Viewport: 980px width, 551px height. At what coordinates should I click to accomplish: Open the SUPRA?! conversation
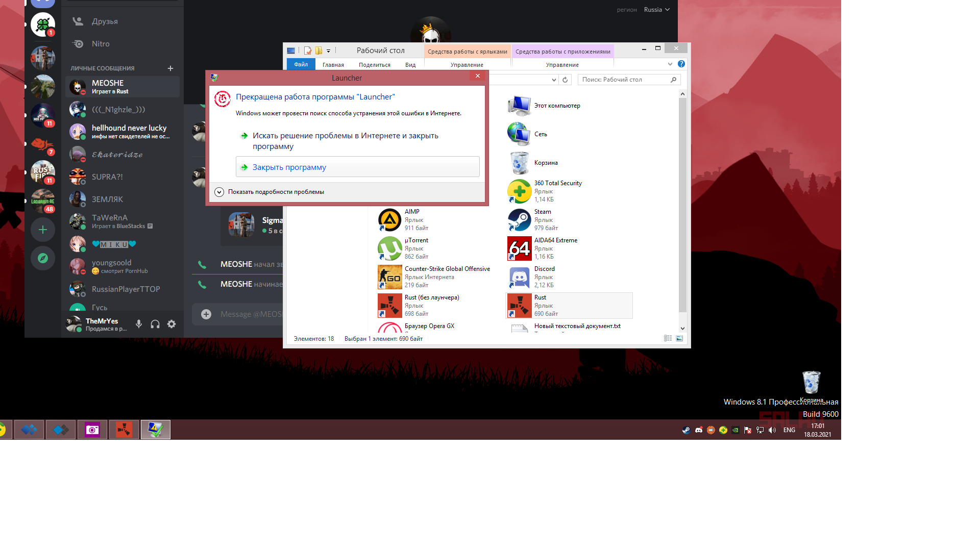tap(122, 177)
